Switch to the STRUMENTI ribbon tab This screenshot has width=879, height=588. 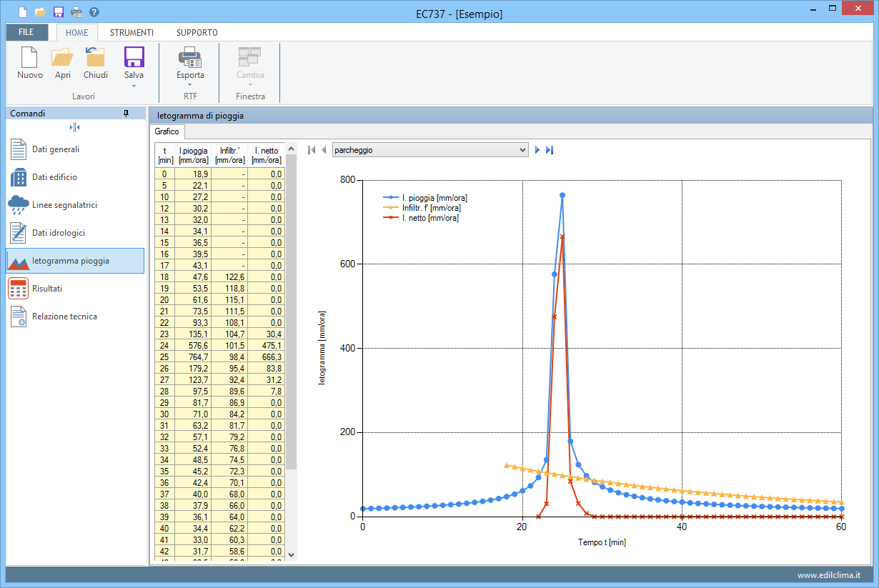pos(131,33)
